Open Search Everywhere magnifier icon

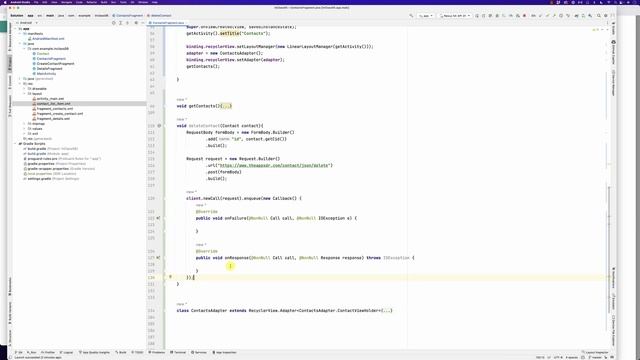[x=599, y=16]
